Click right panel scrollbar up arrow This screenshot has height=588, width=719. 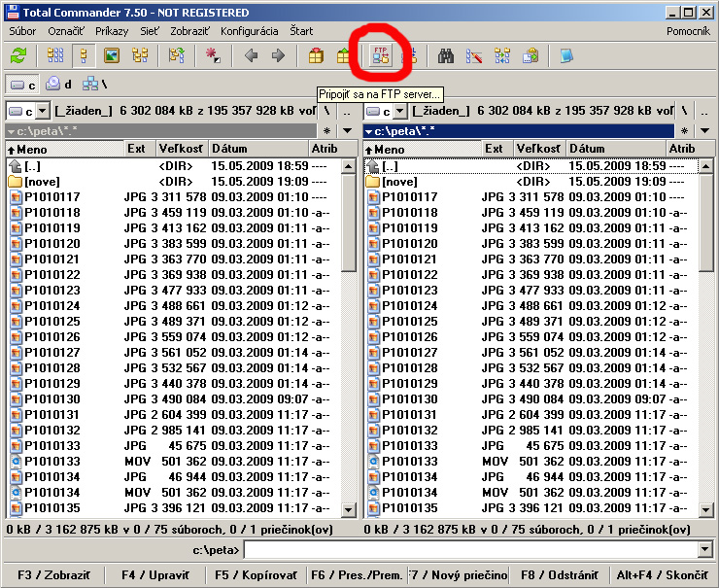point(706,166)
